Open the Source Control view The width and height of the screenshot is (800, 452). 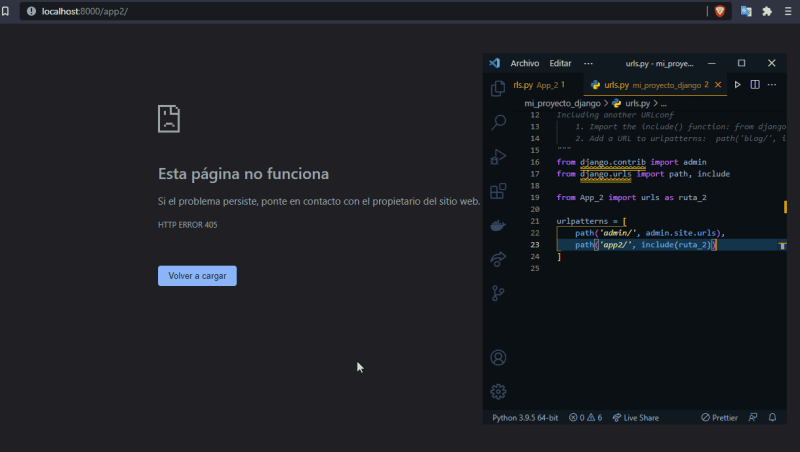498,293
